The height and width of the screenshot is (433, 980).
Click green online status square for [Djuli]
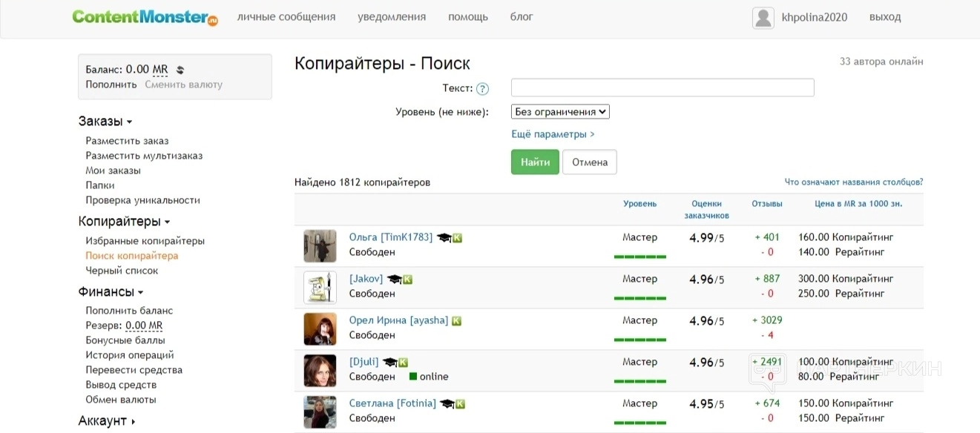412,377
